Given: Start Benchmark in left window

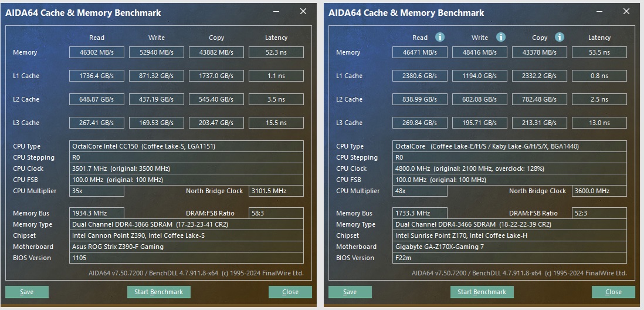Looking at the screenshot, I should tap(158, 292).
